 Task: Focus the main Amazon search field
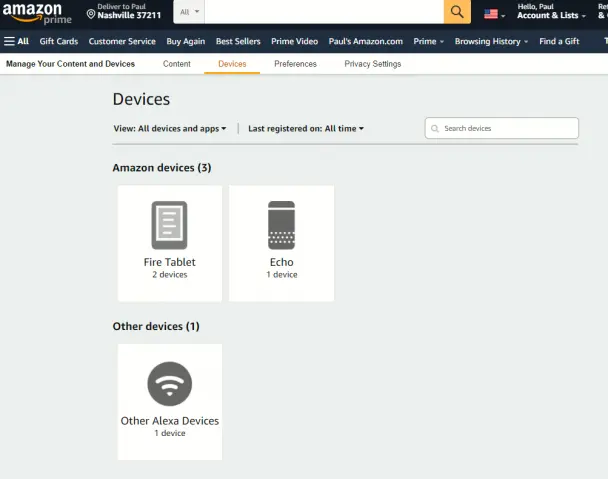click(324, 12)
